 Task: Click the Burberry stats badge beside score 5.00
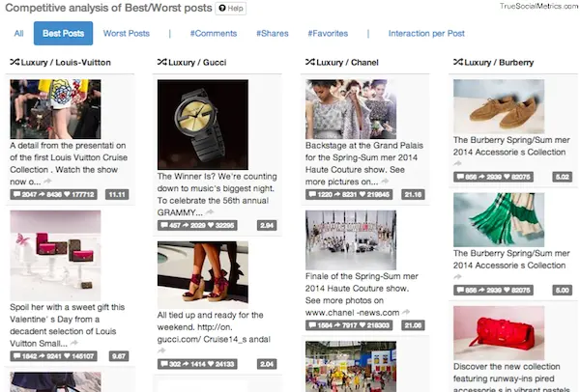[x=493, y=291]
